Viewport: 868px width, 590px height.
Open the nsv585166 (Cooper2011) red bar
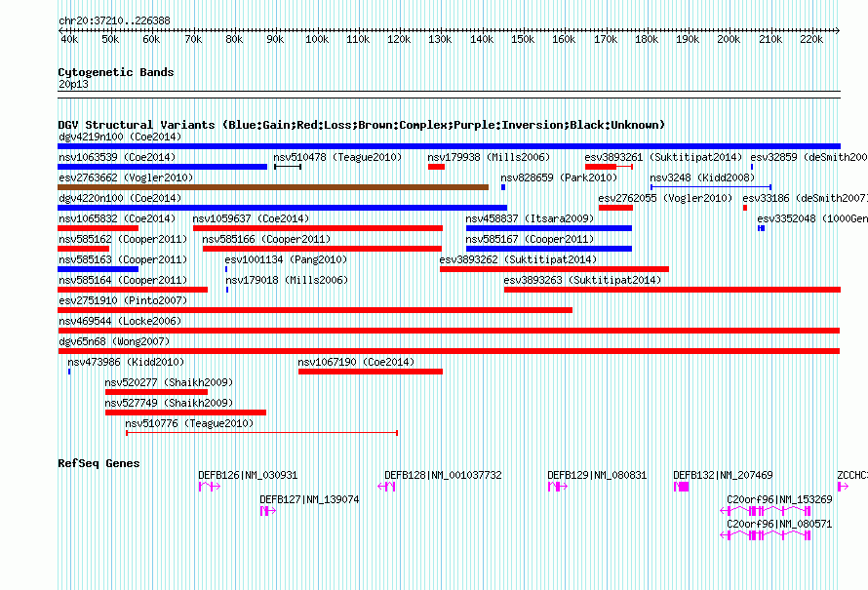(x=322, y=249)
